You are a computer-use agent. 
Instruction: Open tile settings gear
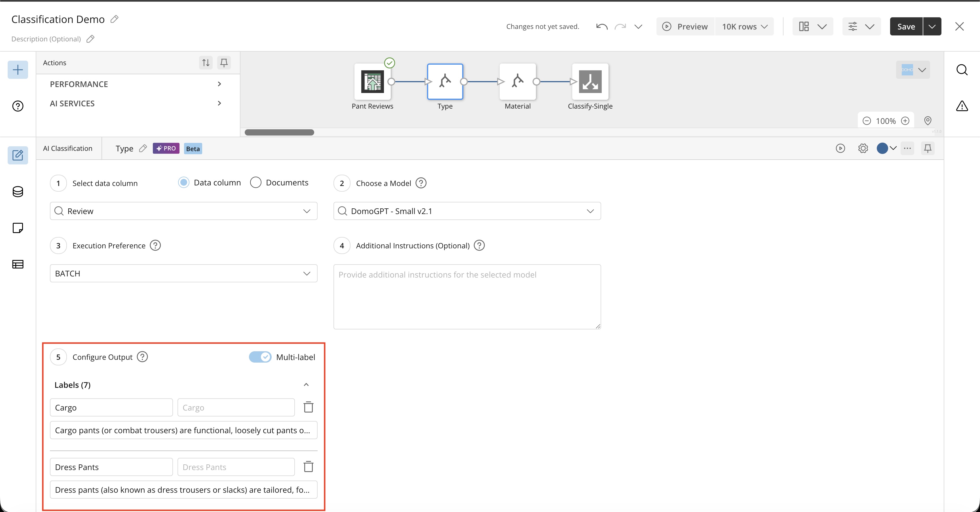[863, 148]
